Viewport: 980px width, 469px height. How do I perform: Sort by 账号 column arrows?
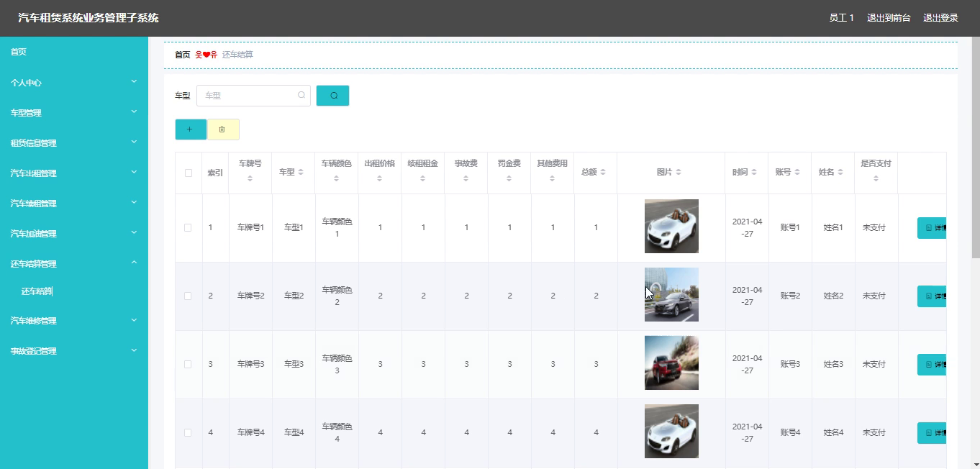pyautogui.click(x=797, y=173)
